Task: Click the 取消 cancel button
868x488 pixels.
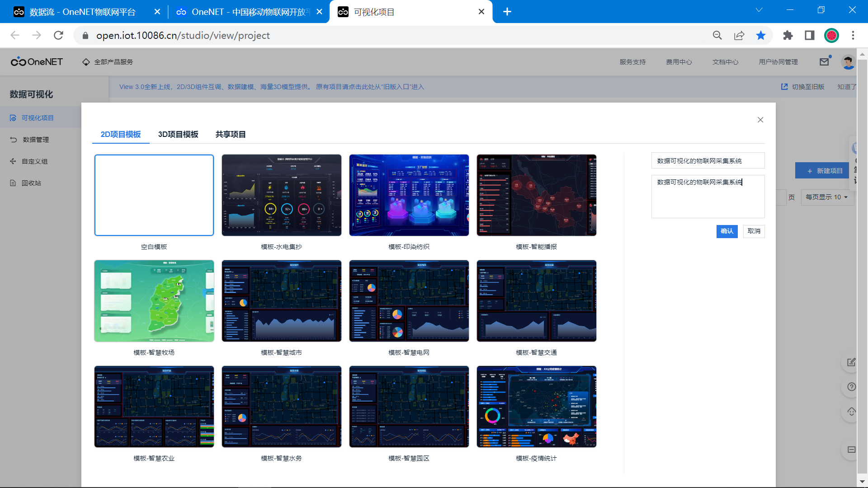Action: coord(754,231)
